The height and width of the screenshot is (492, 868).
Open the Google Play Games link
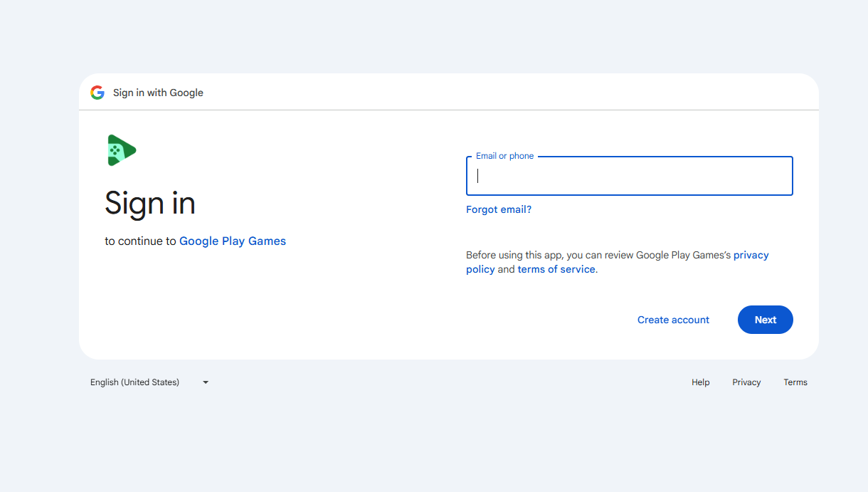pyautogui.click(x=233, y=241)
